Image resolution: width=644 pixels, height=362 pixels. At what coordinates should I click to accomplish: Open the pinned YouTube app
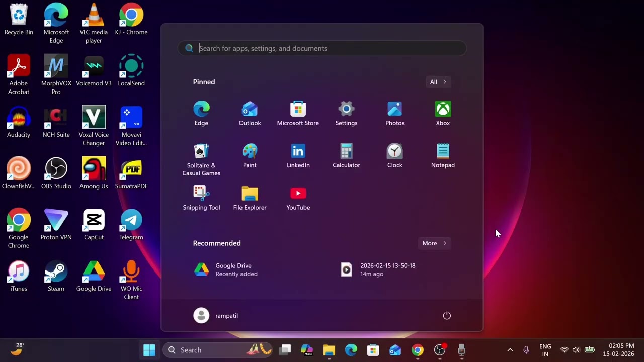[298, 198]
